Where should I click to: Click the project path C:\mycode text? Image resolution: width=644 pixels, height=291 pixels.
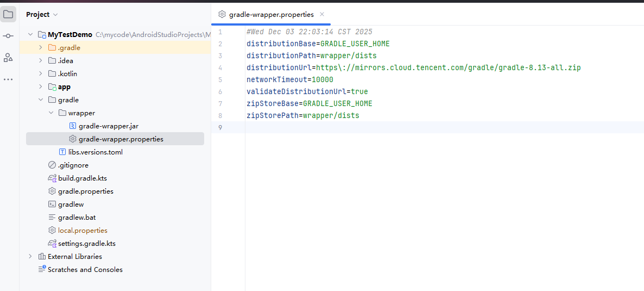pos(153,35)
